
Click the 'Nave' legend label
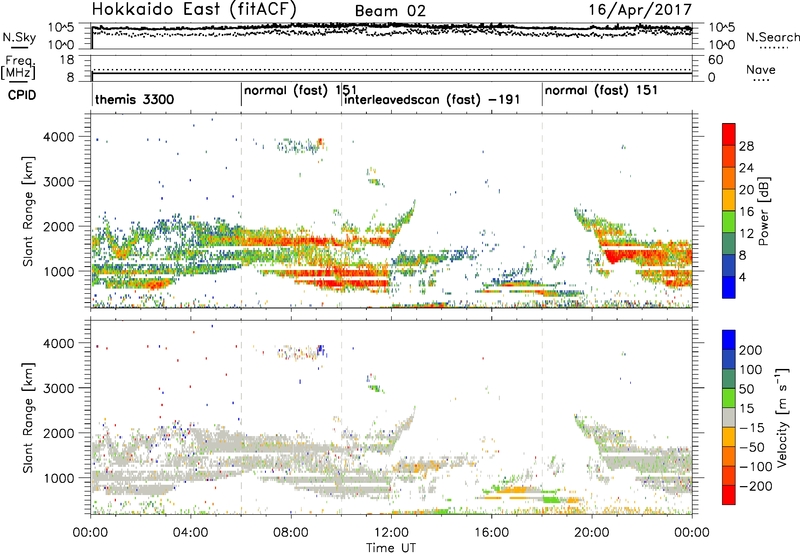click(761, 69)
